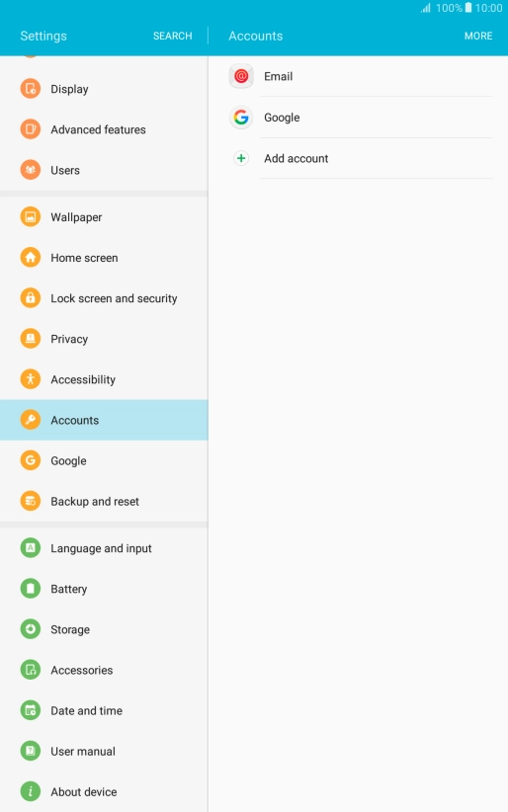Open the Display settings icon
508x812 pixels.
pos(31,89)
